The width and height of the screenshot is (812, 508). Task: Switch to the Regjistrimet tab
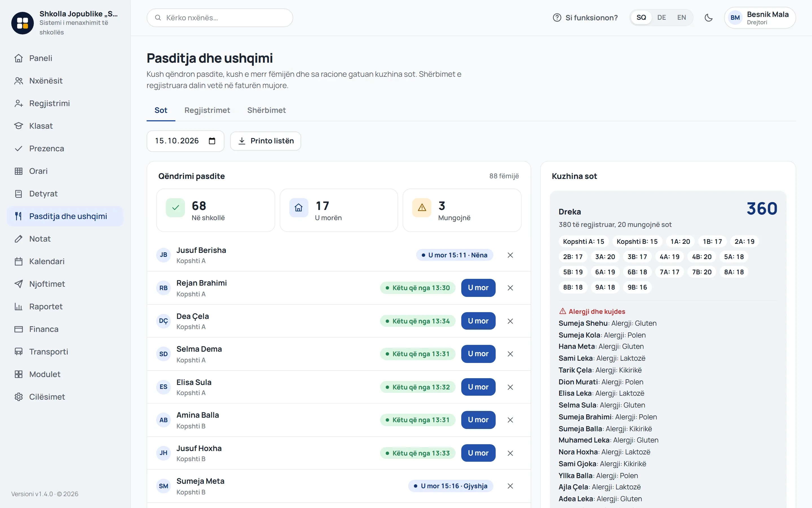click(x=207, y=110)
